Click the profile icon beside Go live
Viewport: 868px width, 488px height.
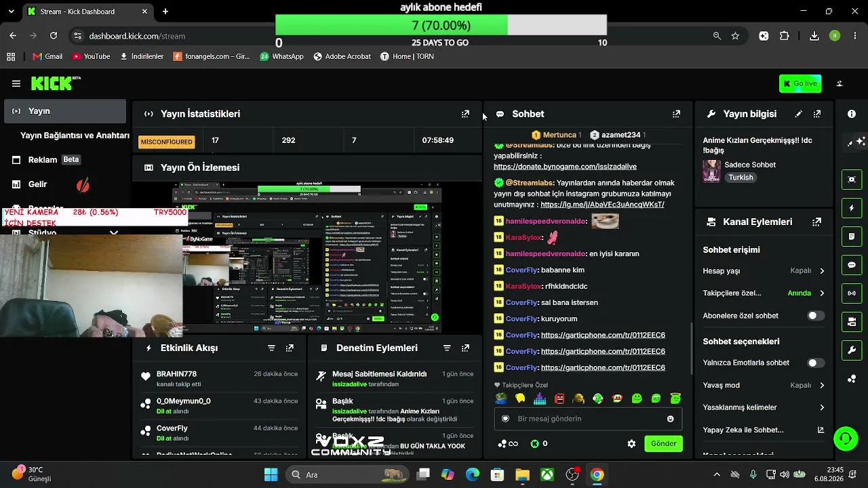[x=840, y=83]
